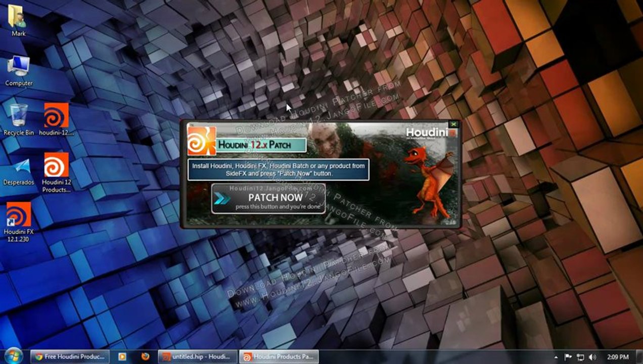Image resolution: width=643 pixels, height=364 pixels.
Task: Click the install instructions text box
Action: click(279, 169)
